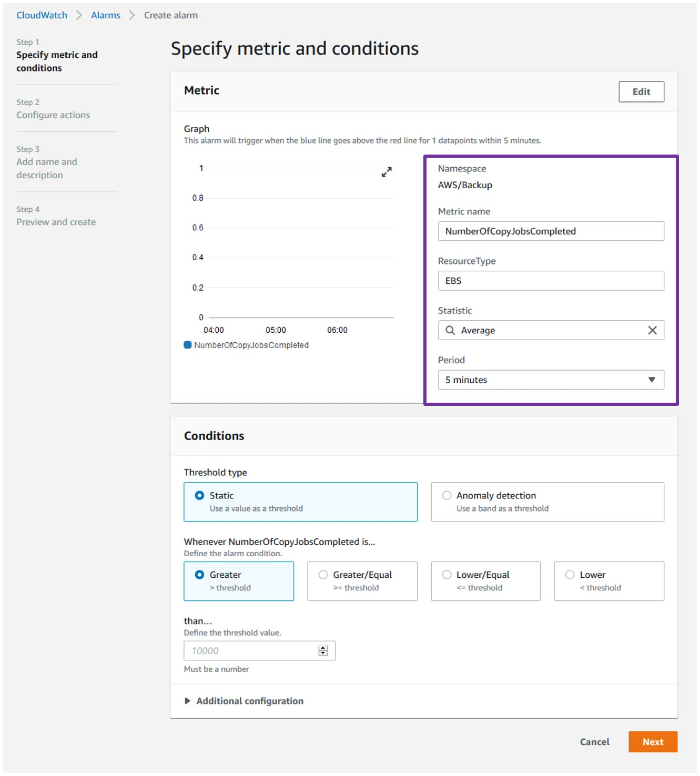Increment the threshold with the up stepper arrow
This screenshot has height=776, width=700.
[x=322, y=647]
